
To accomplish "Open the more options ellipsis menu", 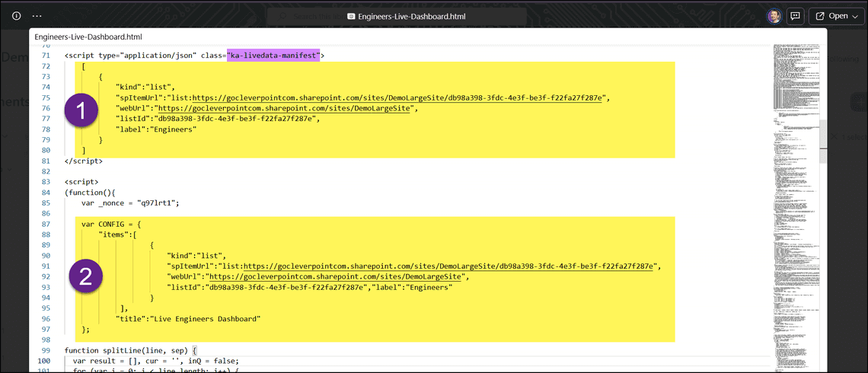I will tap(37, 16).
